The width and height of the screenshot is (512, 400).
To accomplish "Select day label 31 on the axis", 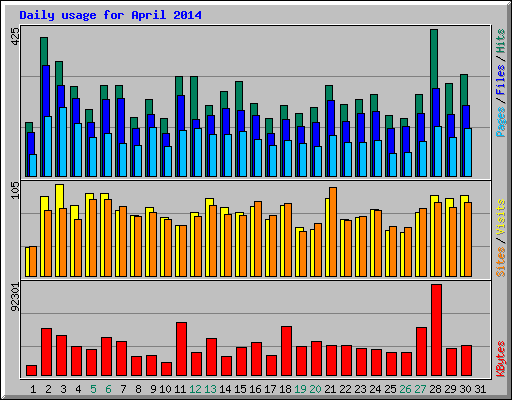I will click(480, 389).
